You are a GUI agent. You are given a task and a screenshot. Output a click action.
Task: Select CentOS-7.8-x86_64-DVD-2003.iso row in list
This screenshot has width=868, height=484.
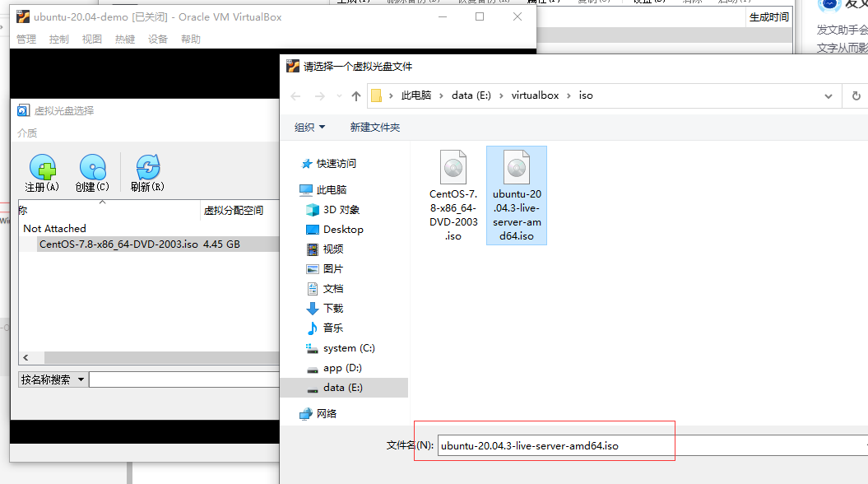pyautogui.click(x=150, y=244)
